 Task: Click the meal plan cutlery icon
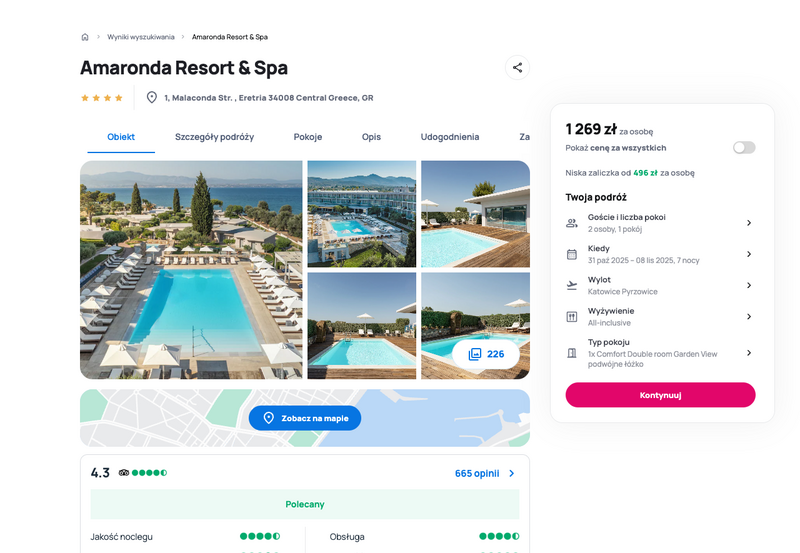[572, 317]
